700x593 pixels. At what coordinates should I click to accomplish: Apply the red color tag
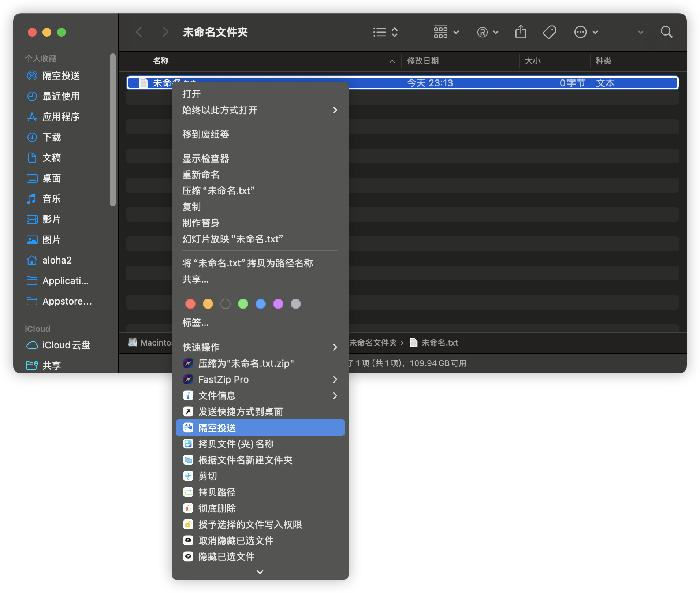tap(190, 304)
